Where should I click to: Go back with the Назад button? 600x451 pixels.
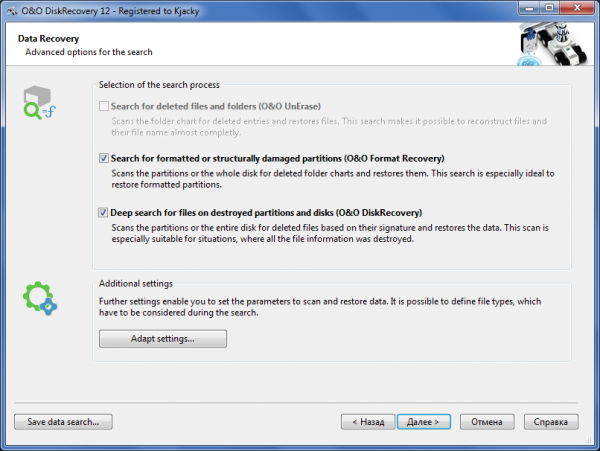(368, 422)
